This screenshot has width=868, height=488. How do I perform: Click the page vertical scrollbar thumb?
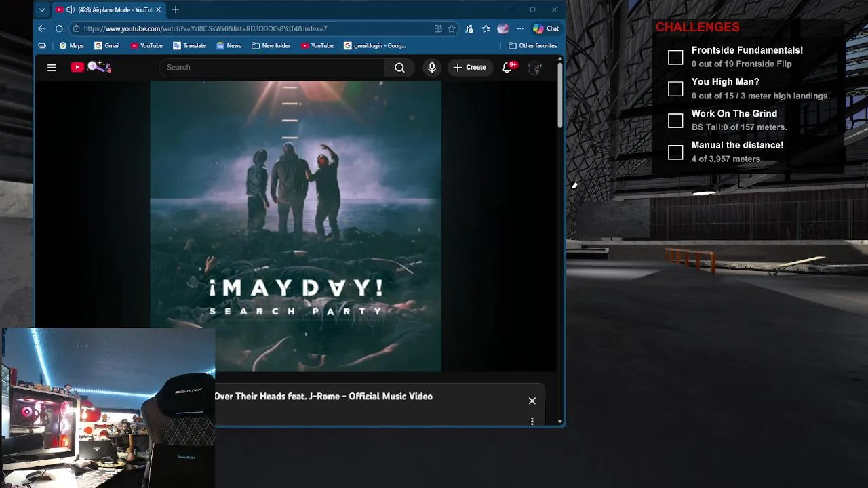tap(559, 95)
